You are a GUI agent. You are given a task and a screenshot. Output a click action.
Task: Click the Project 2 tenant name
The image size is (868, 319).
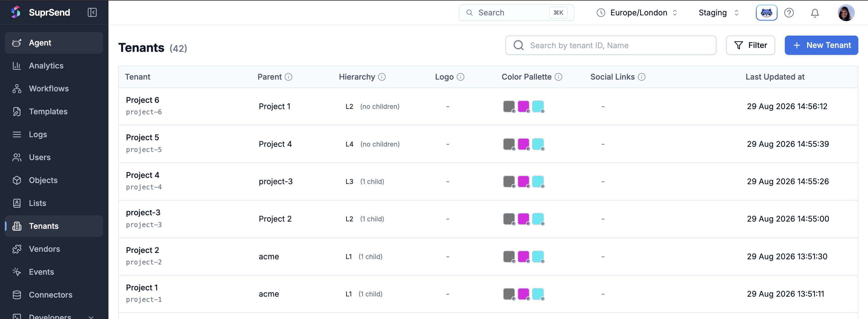(x=143, y=250)
